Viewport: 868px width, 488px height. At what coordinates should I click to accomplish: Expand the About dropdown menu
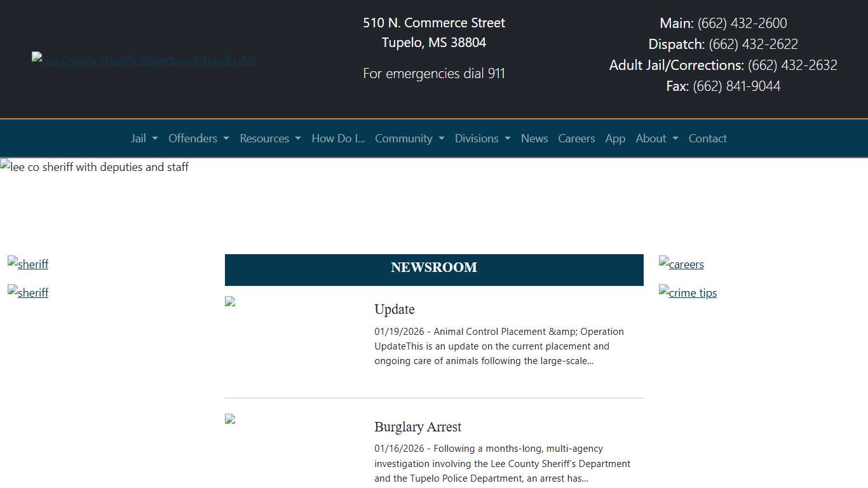coord(656,139)
